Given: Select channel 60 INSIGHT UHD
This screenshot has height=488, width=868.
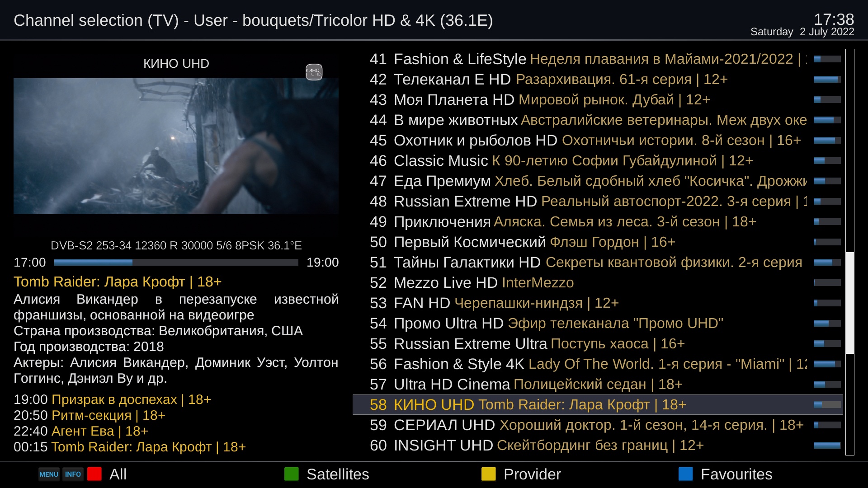Looking at the screenshot, I should point(598,445).
